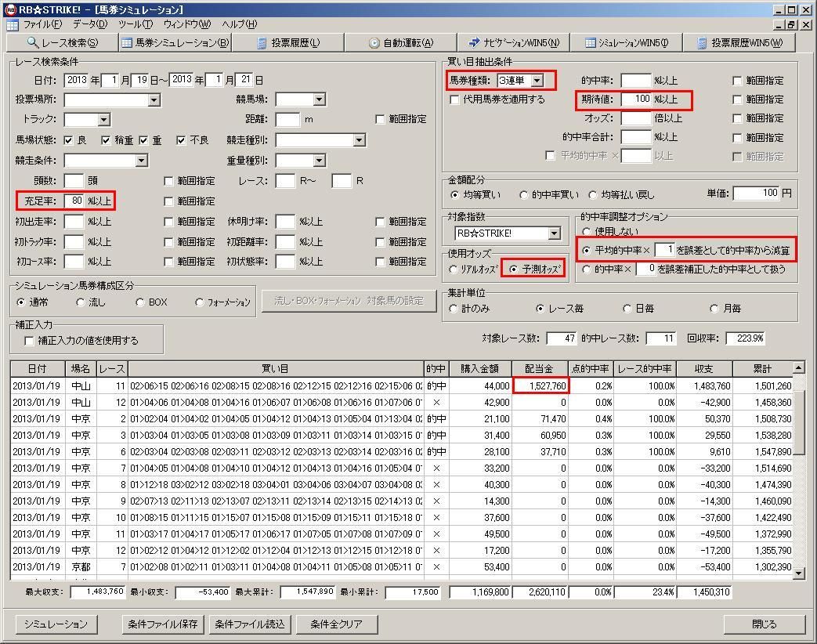
Task: Click 条件全クリア button
Action: click(337, 624)
